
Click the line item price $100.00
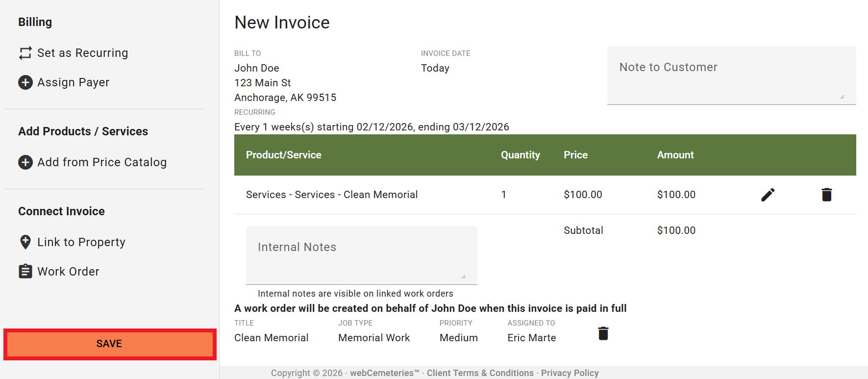(583, 195)
